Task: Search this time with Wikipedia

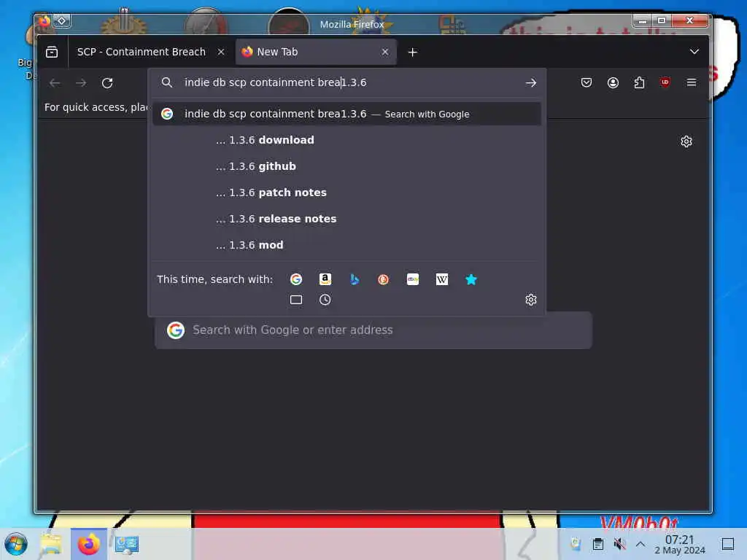Action: pos(441,279)
